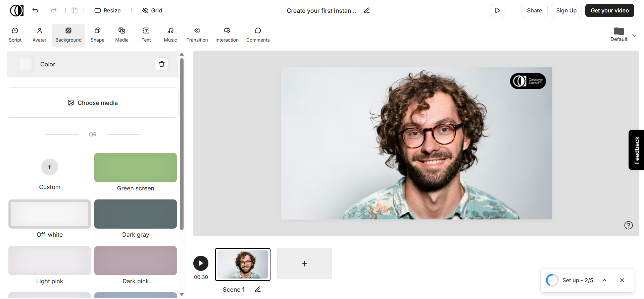Click the Default folder icon

tap(619, 31)
